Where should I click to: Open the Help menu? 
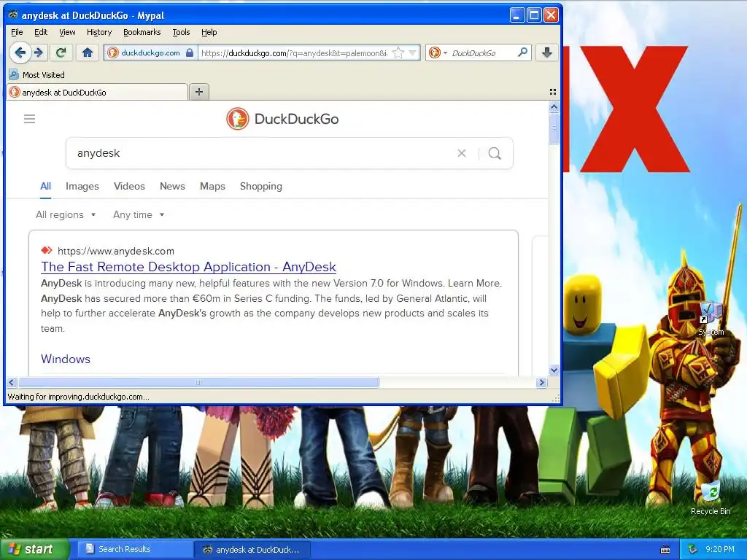pos(209,32)
